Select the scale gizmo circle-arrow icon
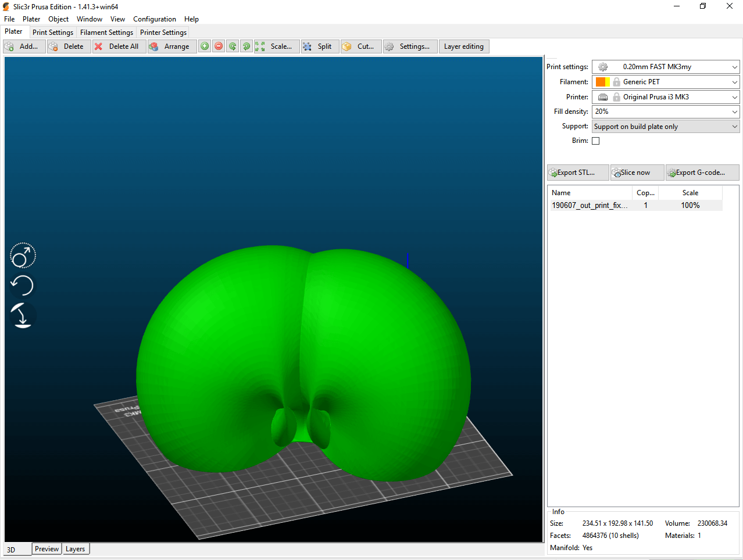 coord(23,256)
